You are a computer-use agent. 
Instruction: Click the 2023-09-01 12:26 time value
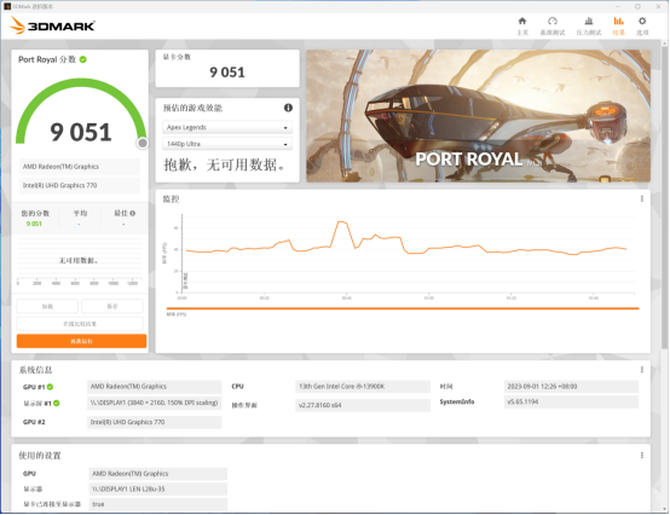coord(571,387)
